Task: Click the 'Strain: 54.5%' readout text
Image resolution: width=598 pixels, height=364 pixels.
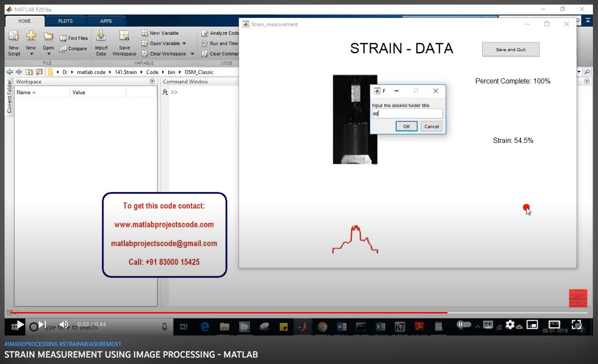Action: tap(513, 141)
